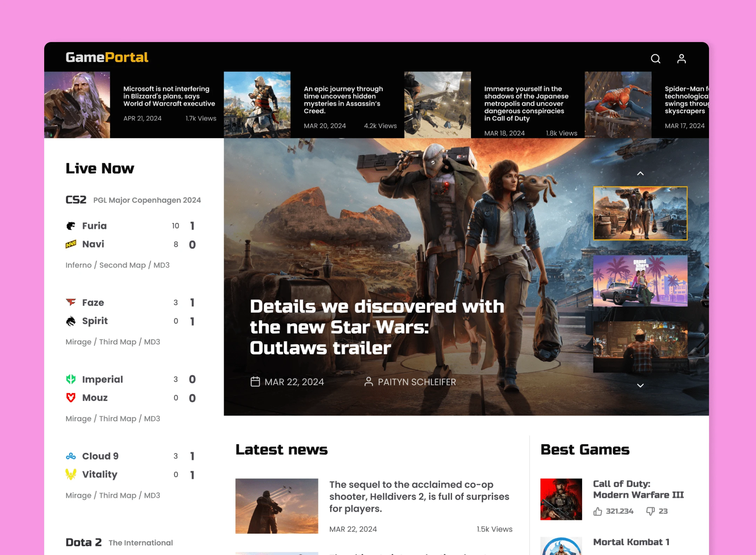Image resolution: width=756 pixels, height=555 pixels.
Task: Click the GamePortal logo
Action: point(107,57)
